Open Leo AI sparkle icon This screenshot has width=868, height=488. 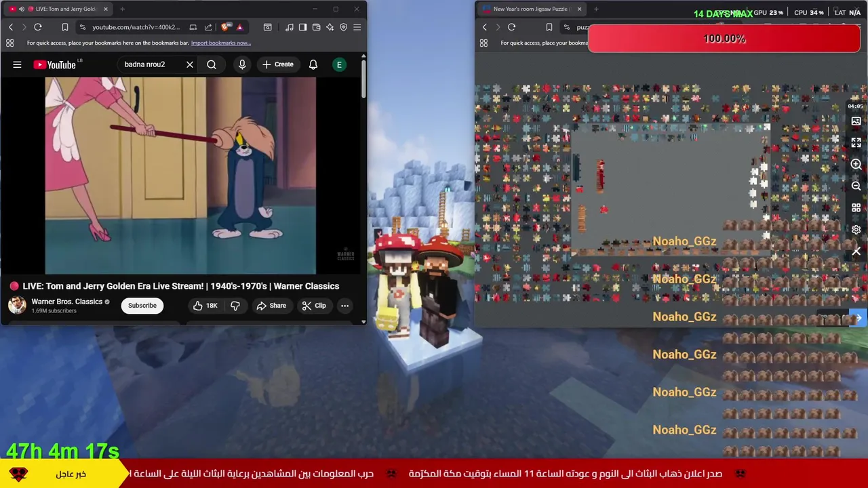(330, 27)
